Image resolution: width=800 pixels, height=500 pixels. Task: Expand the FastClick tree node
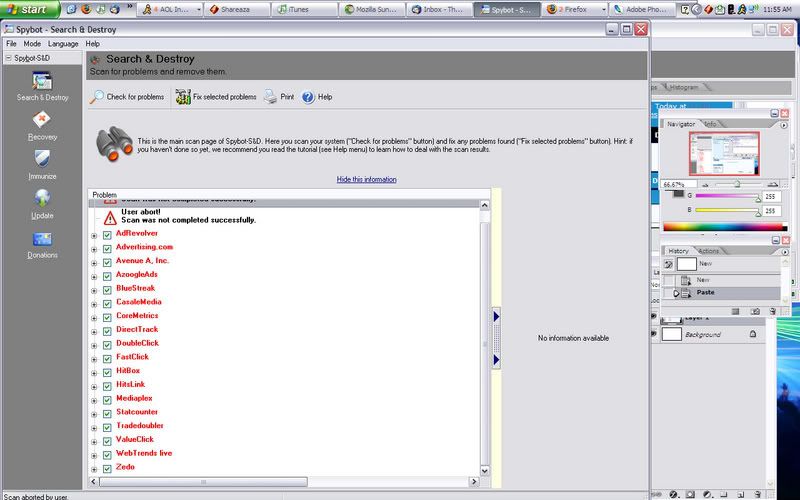click(94, 360)
